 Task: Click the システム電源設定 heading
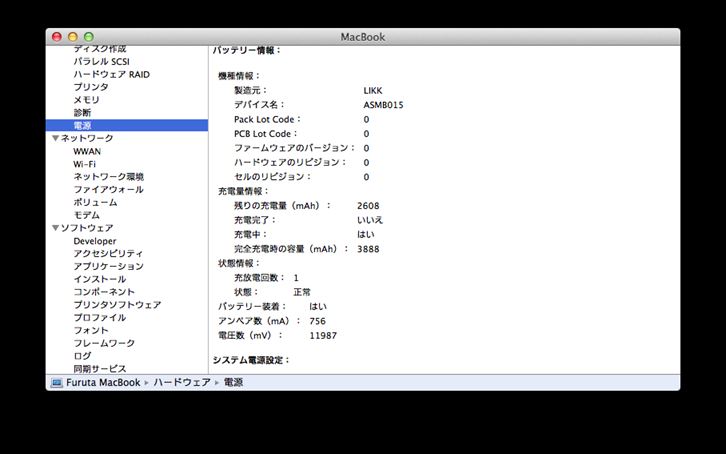[x=251, y=360]
